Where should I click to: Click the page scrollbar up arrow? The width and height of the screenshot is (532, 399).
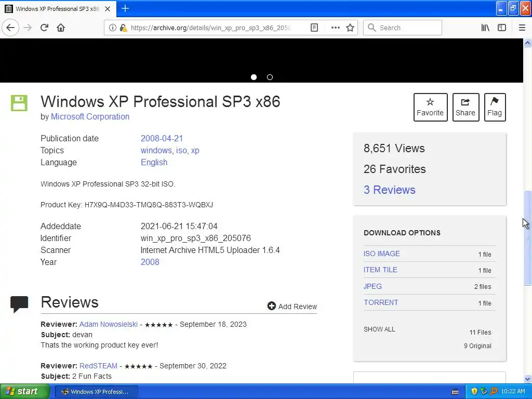(527, 43)
